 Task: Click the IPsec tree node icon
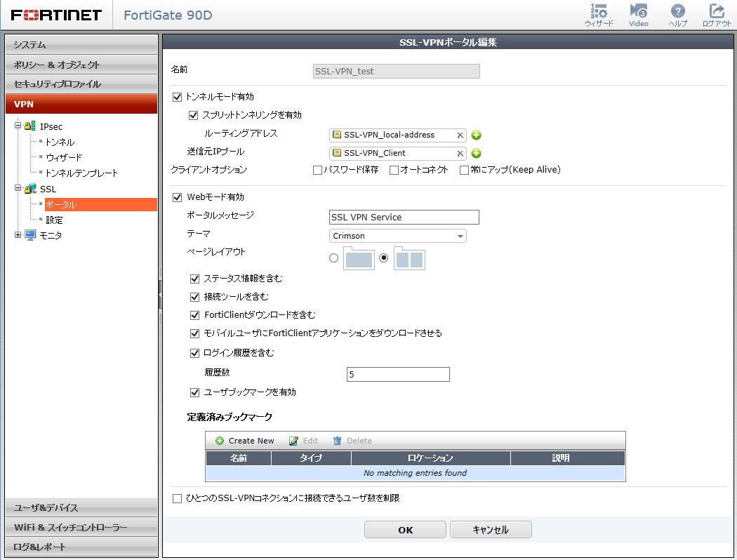click(x=30, y=126)
